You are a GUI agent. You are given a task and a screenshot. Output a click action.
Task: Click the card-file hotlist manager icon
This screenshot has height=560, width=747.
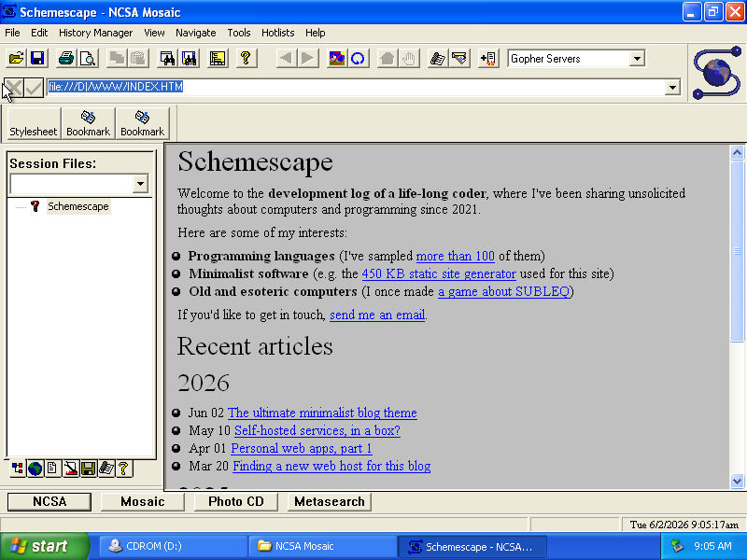[459, 59]
